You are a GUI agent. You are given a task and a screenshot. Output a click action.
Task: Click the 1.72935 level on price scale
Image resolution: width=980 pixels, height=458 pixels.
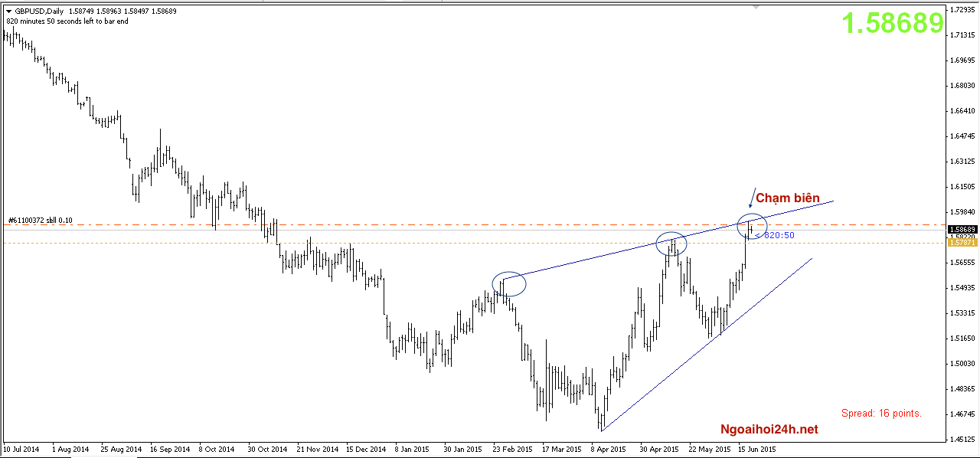962,10
